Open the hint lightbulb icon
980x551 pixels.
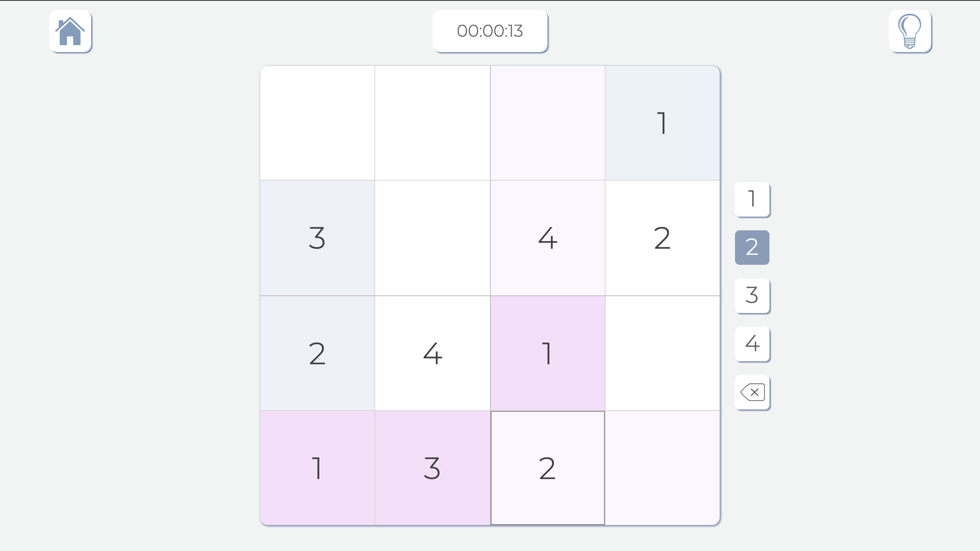910,32
